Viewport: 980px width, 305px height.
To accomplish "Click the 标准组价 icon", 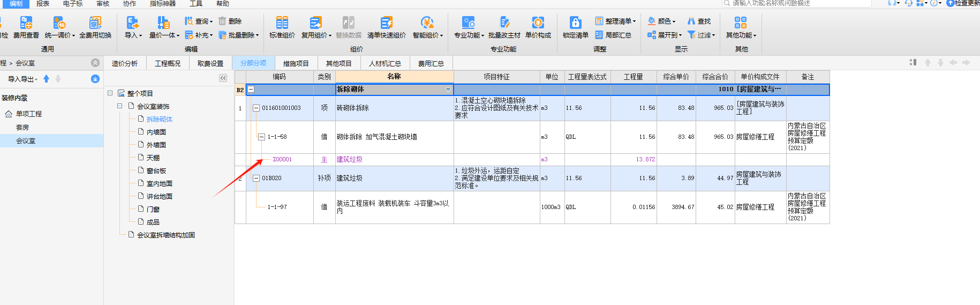I will point(282,23).
